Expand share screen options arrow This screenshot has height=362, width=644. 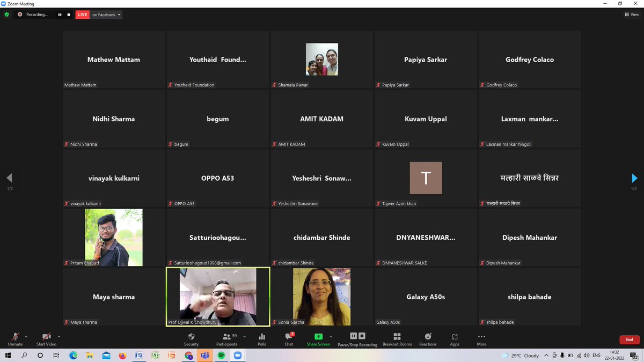coord(331,336)
